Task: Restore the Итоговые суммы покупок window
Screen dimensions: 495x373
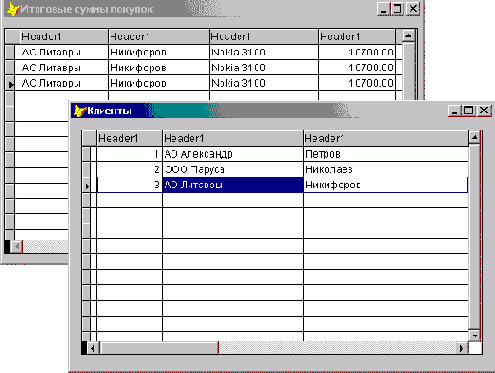Action: coord(397,9)
